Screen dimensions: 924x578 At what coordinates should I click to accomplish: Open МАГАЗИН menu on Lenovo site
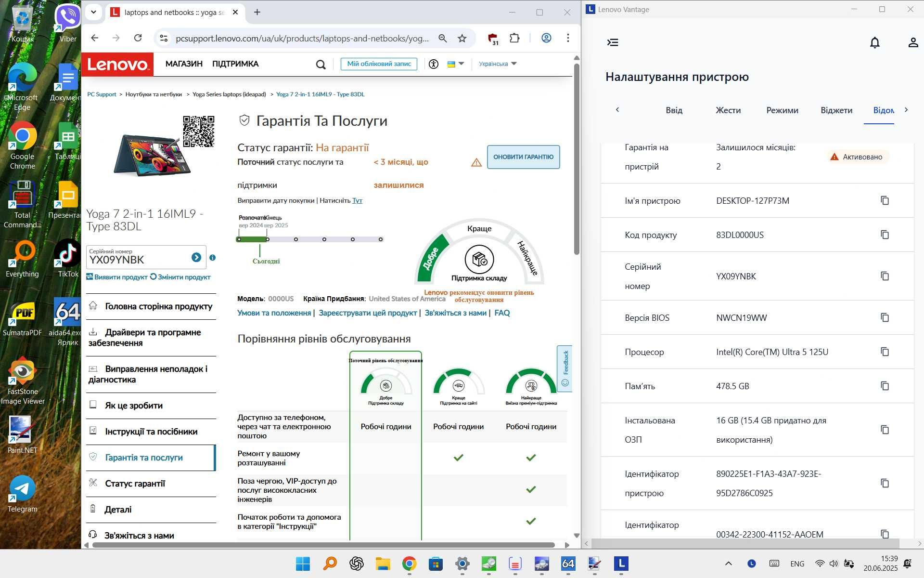point(184,64)
